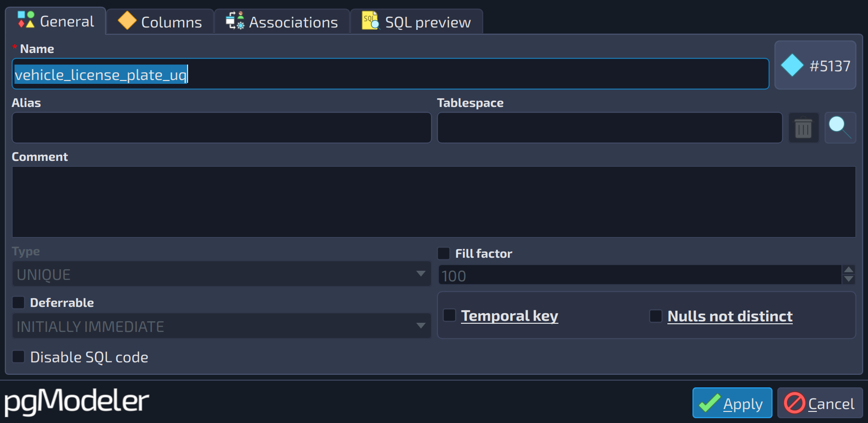Toggle the Deferrable checkbox
The image size is (868, 423).
(18, 303)
